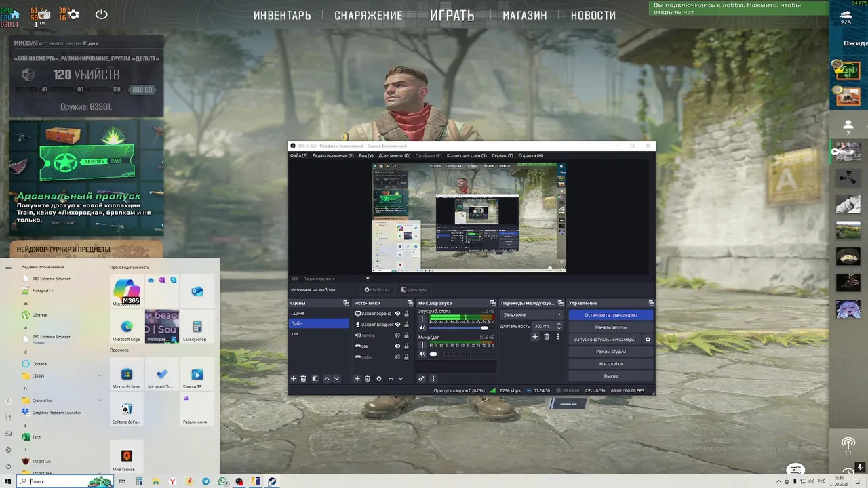
Task: Open audio mixer bottom three-dot menu
Action: 433,379
